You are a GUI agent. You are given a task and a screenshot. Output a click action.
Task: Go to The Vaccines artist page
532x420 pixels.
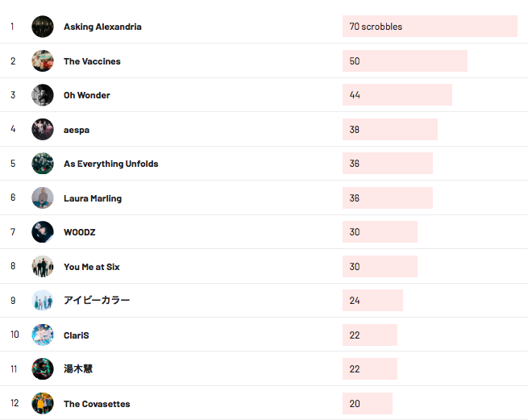point(92,61)
